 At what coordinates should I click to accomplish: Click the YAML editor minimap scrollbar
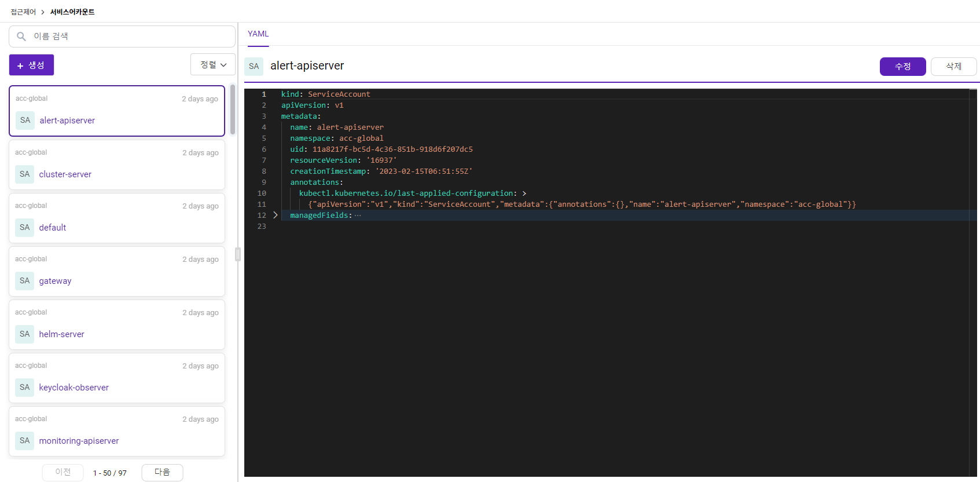[x=973, y=283]
